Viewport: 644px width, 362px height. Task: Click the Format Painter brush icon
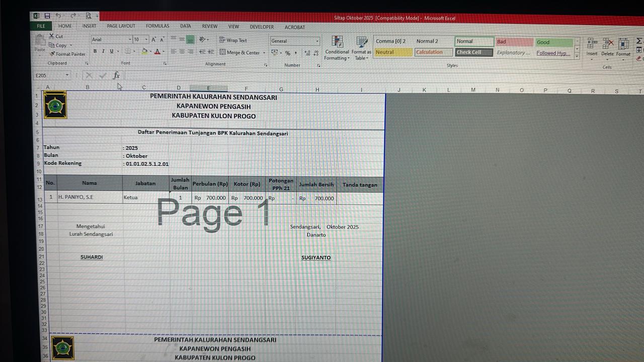click(52, 54)
